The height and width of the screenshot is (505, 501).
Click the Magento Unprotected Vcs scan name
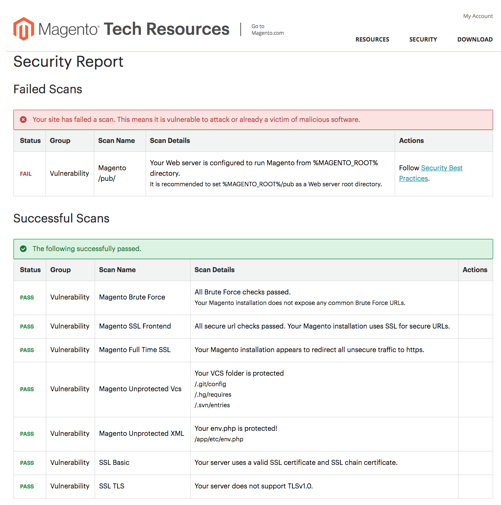[x=140, y=389]
